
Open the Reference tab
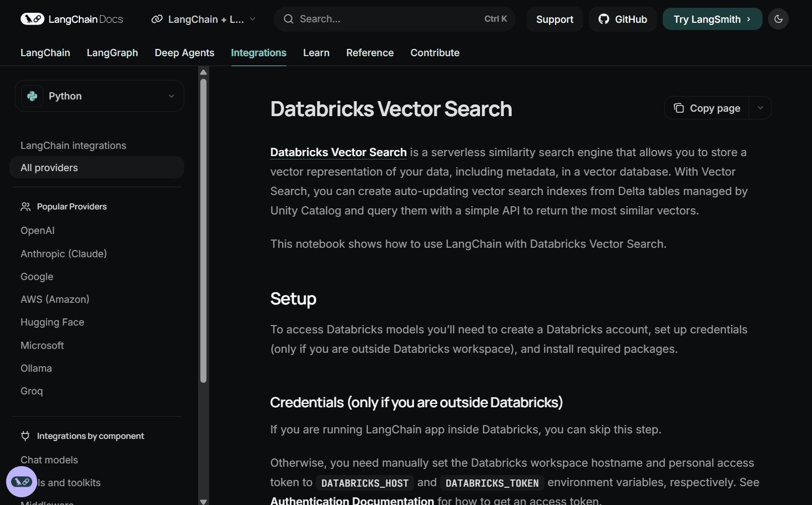coord(370,53)
